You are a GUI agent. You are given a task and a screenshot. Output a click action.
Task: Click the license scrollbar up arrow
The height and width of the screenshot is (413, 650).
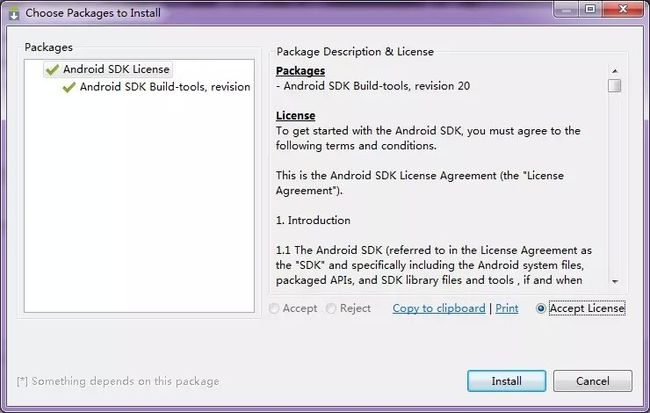point(615,71)
